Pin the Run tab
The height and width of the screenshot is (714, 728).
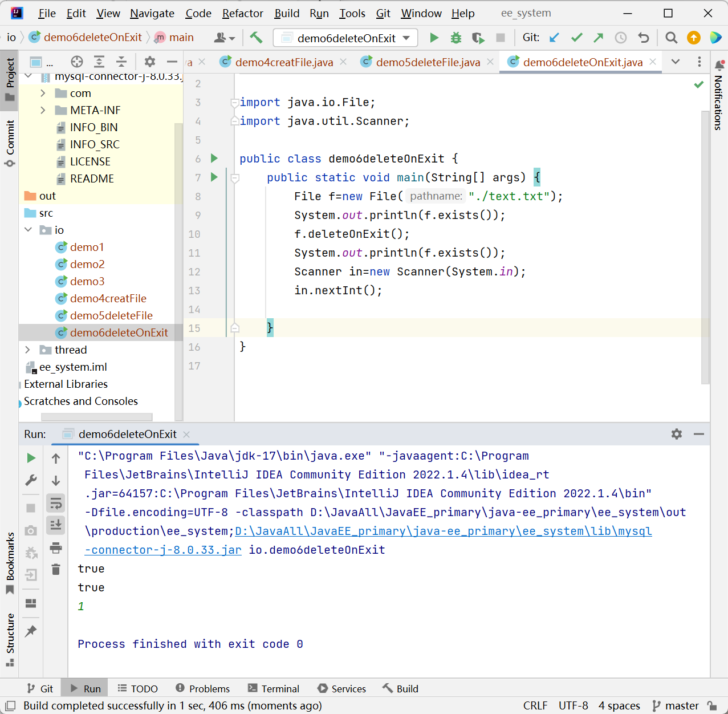click(x=31, y=631)
